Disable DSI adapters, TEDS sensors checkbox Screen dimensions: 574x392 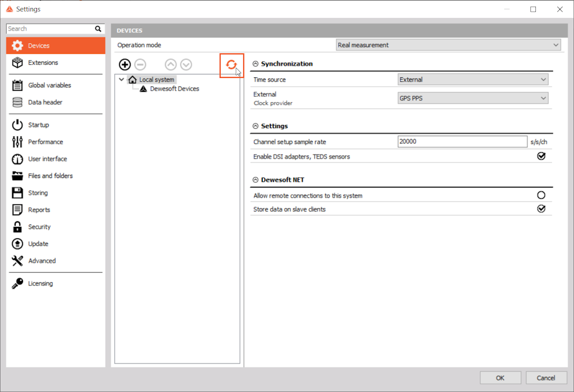pos(541,156)
